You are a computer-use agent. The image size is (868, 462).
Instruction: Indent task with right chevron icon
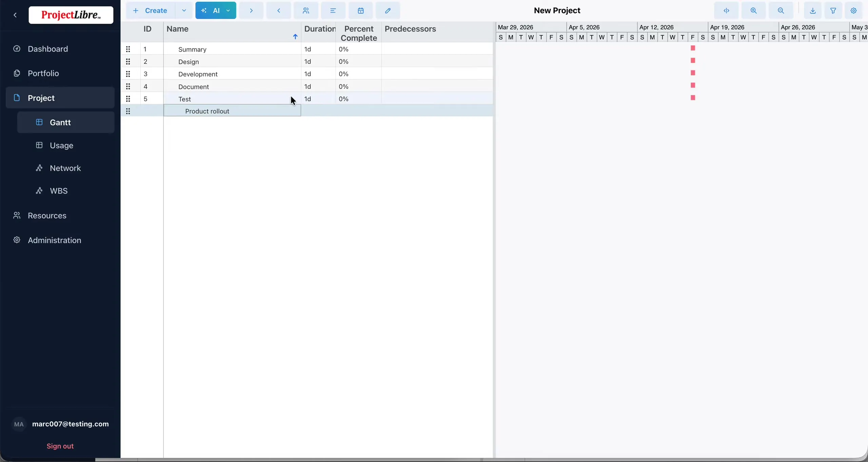[251, 11]
